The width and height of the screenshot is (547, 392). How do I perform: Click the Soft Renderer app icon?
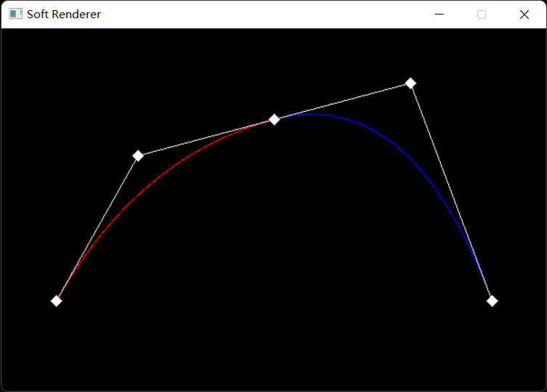click(15, 15)
